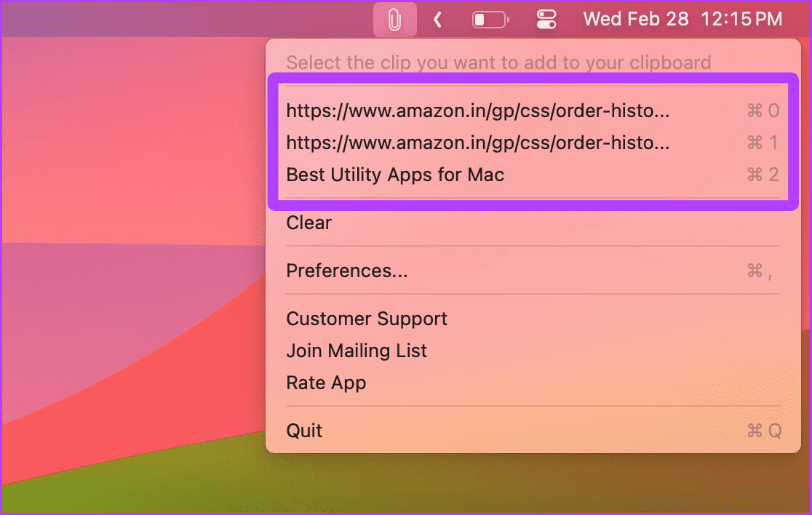
Task: Open Customer Support
Action: (533, 319)
